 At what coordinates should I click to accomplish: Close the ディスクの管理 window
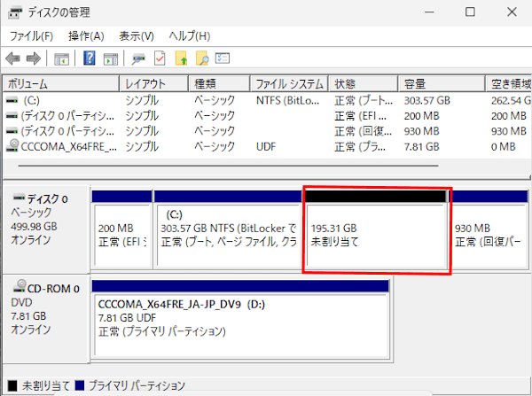512,12
